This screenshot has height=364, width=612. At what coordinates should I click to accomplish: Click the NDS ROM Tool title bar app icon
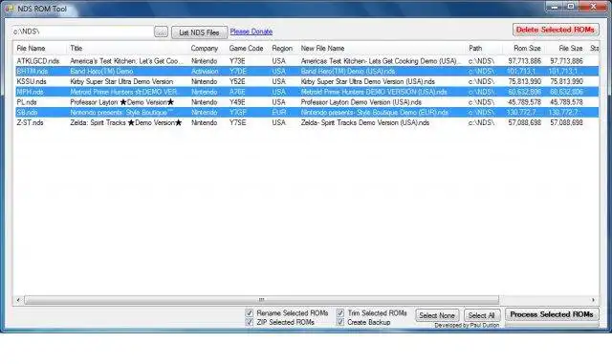[10, 9]
